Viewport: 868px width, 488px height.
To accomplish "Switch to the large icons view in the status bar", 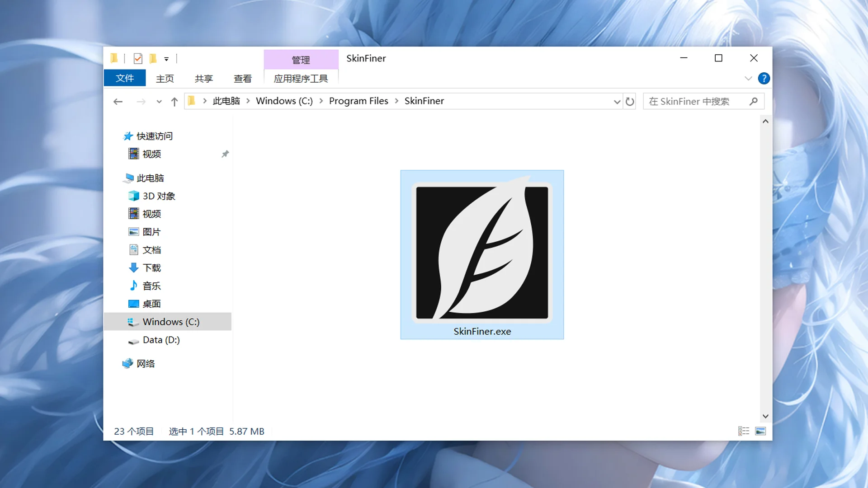I will (x=760, y=431).
